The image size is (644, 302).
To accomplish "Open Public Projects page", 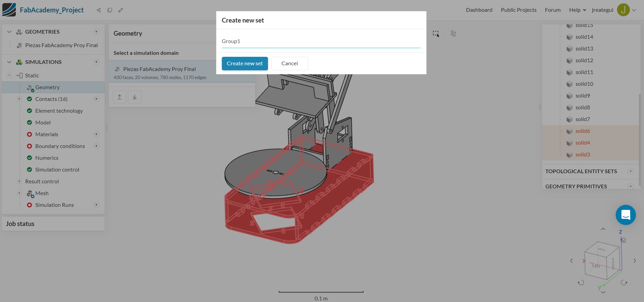I will 518,10.
